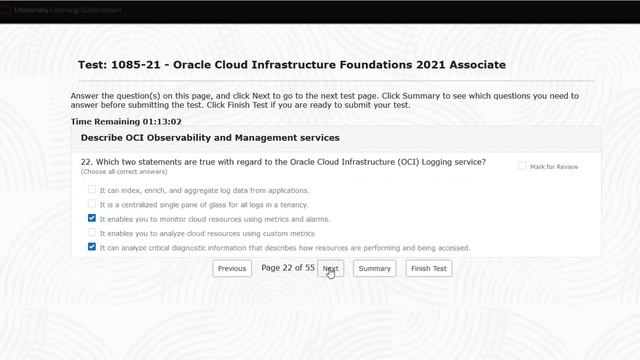Click 'centralized single pane of glass for all logs' text

(x=204, y=205)
